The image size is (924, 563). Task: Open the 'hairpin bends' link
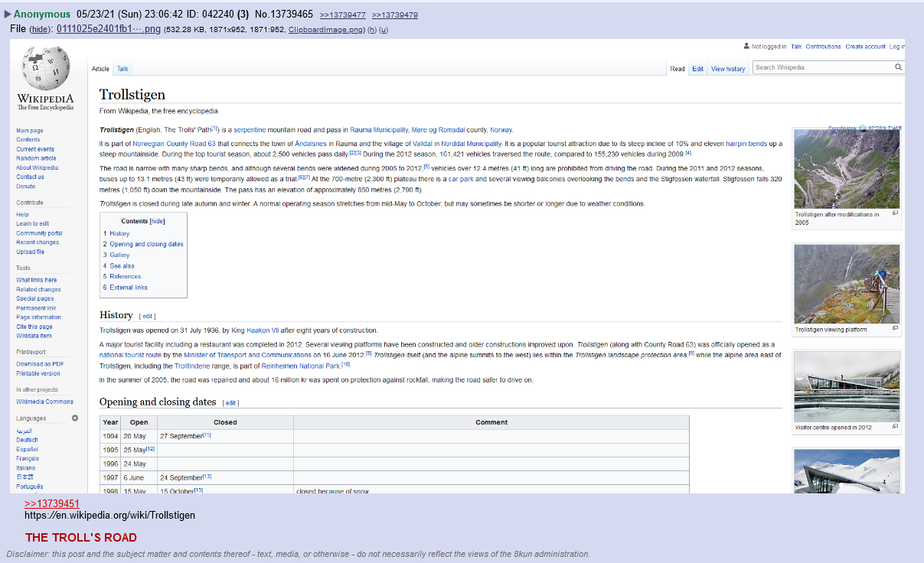point(746,144)
